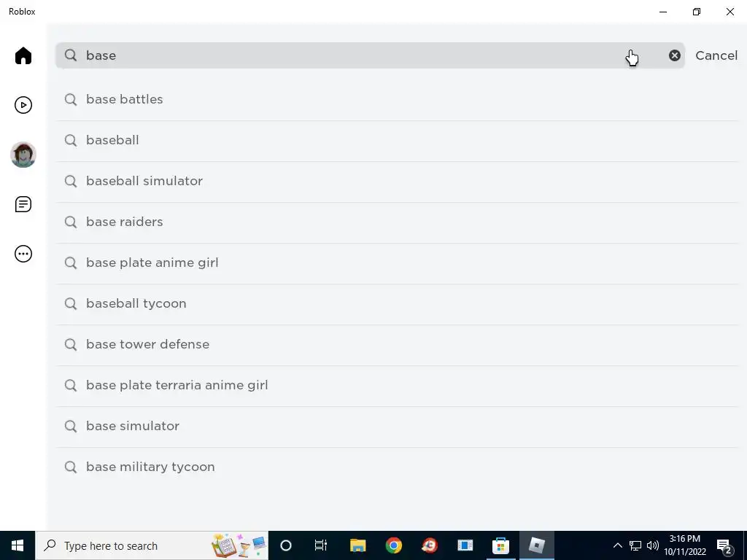Open the avatar profile picture in sidebar

point(23,155)
